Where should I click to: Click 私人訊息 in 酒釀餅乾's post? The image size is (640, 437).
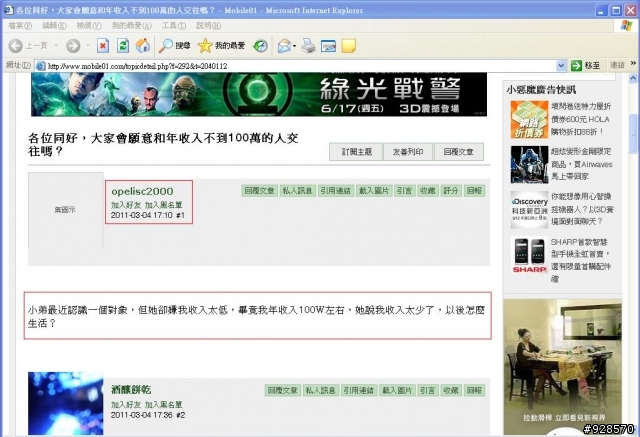320,390
